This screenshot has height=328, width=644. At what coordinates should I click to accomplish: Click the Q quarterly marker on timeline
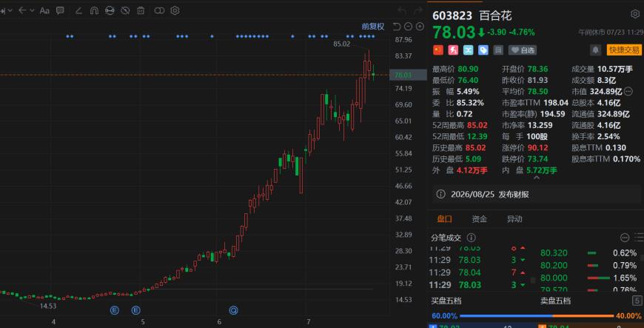click(234, 310)
